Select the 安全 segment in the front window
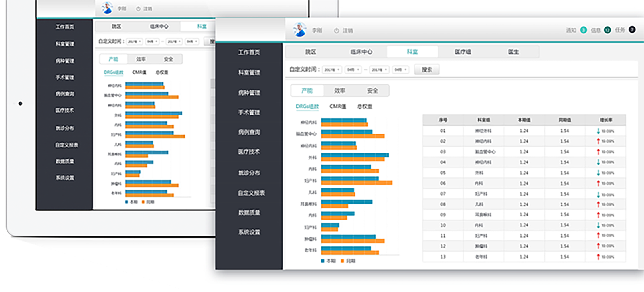The image size is (644, 292). click(x=372, y=91)
